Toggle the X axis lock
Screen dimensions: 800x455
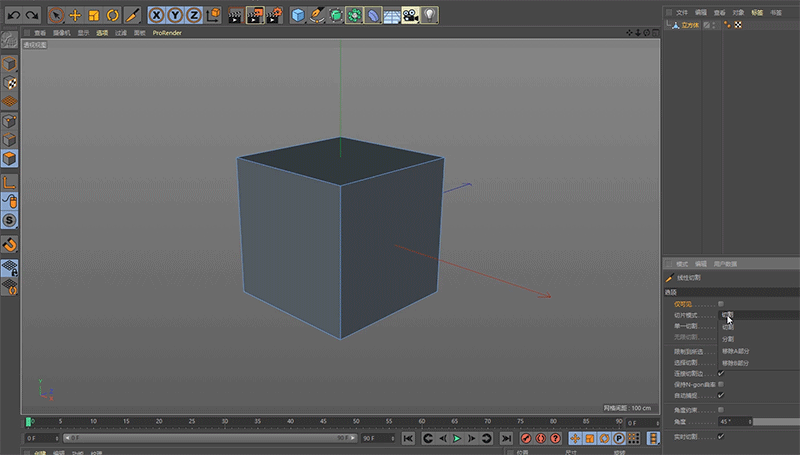[x=157, y=15]
